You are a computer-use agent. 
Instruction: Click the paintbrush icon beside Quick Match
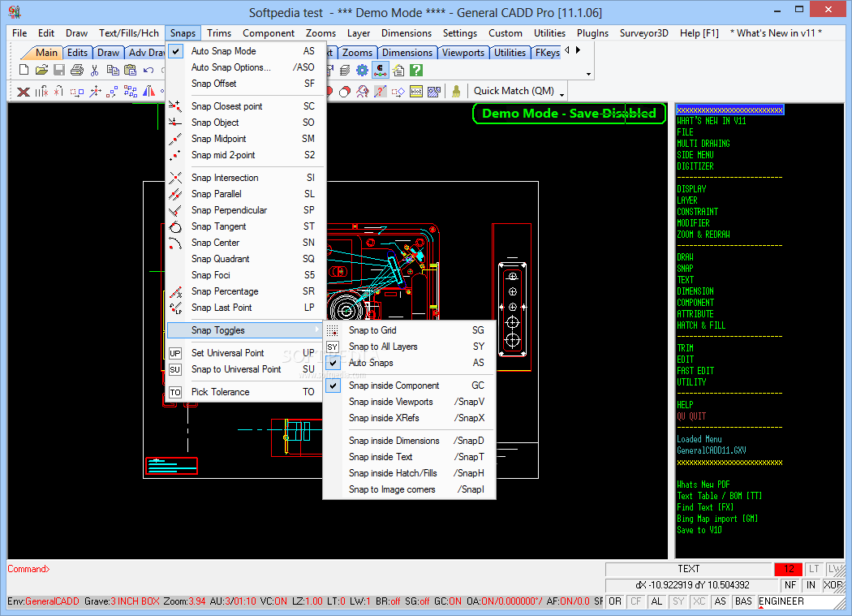[x=456, y=92]
